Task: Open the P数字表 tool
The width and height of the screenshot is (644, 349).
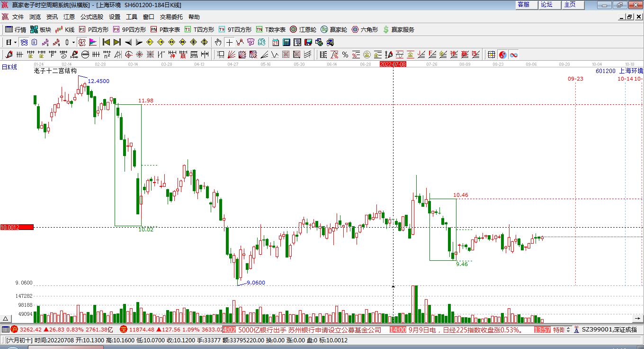Action: pos(165,29)
